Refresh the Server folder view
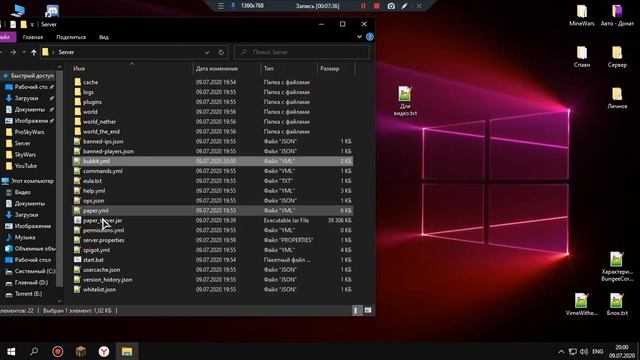Screen dimensions: 640x360 tap(221, 52)
